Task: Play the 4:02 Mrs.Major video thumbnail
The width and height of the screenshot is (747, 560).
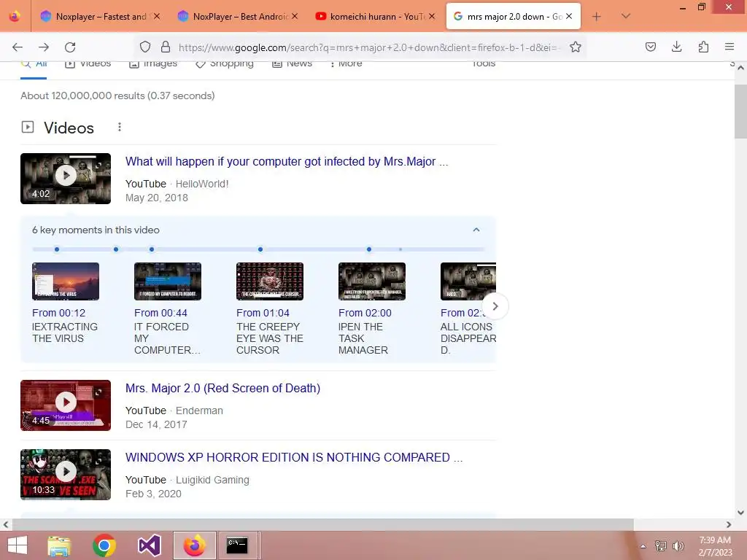Action: click(66, 179)
